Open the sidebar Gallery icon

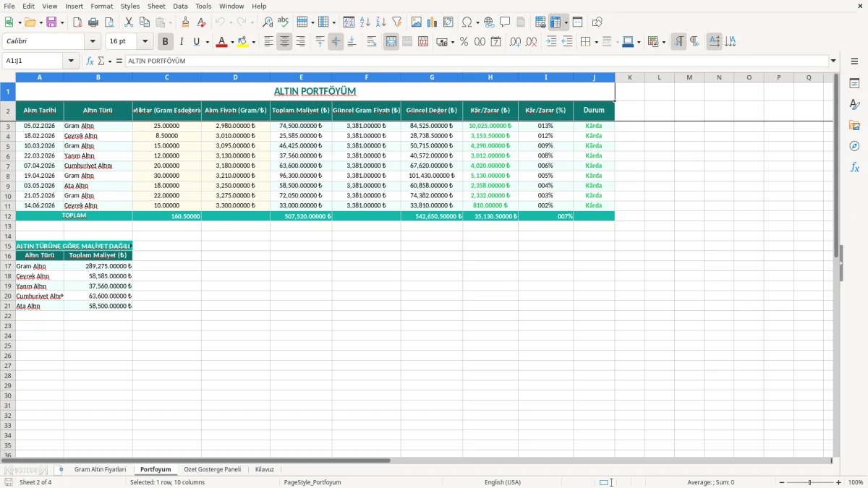tap(854, 126)
